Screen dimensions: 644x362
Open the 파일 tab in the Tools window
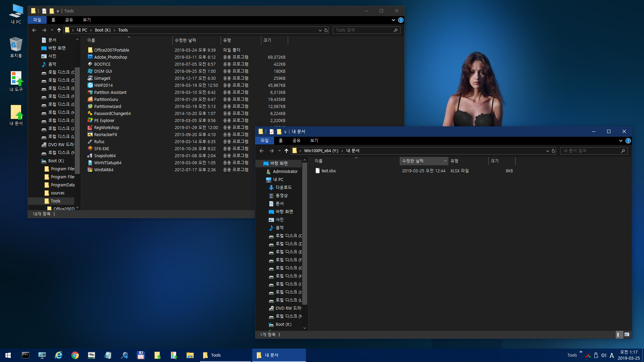[x=37, y=20]
